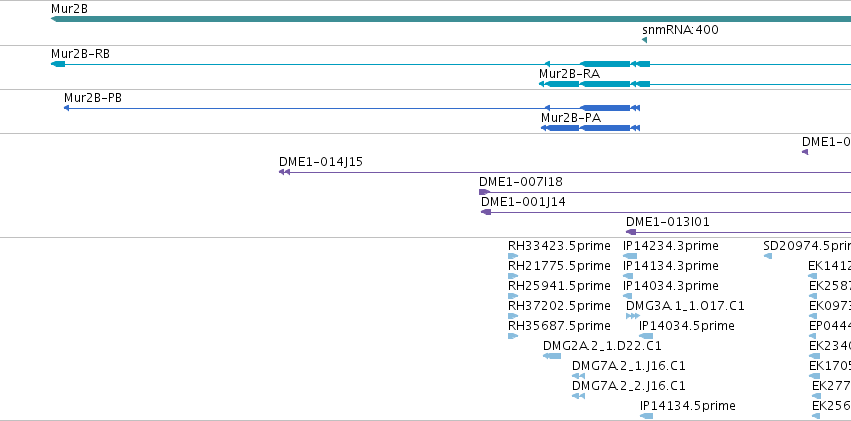Click the IP14234.3prime arrow glyph
The image size is (851, 421).
630,256
